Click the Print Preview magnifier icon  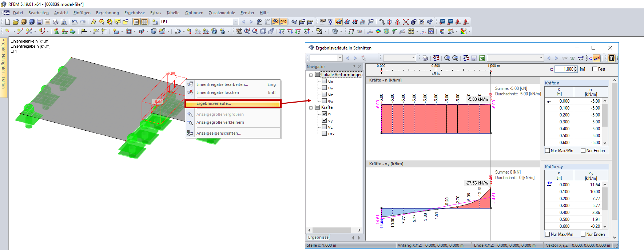coord(63,22)
